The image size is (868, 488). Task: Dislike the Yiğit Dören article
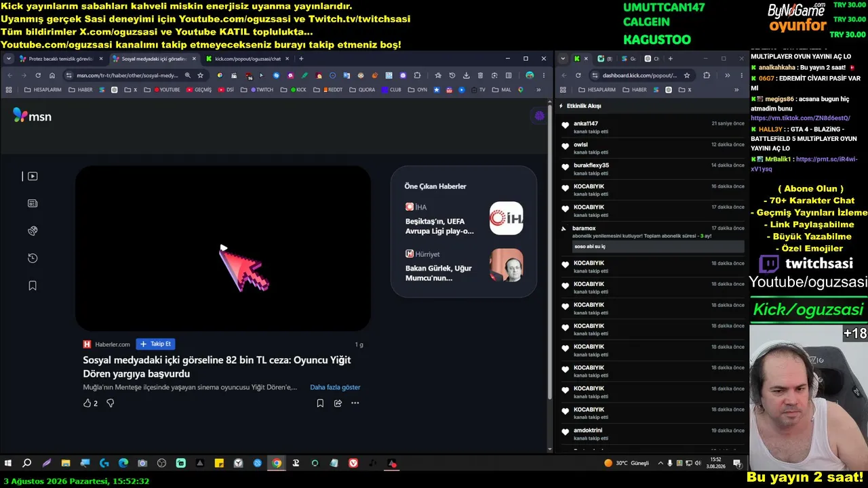pyautogui.click(x=111, y=403)
